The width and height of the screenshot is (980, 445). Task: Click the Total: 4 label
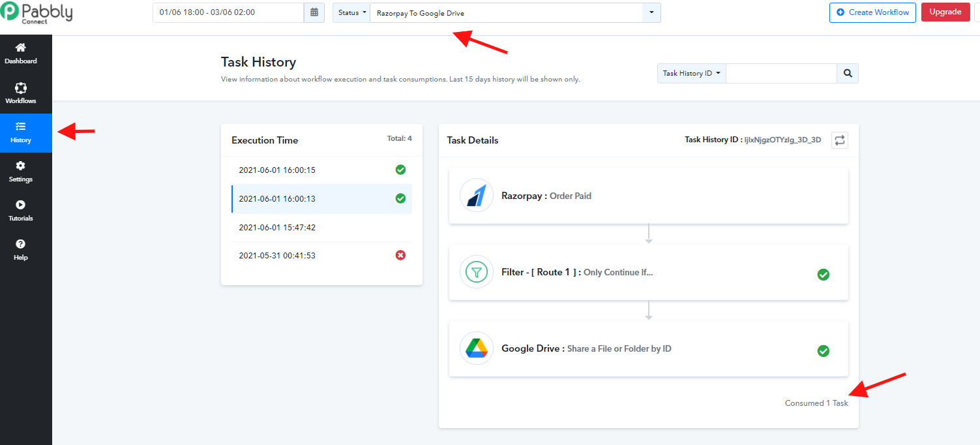point(400,138)
